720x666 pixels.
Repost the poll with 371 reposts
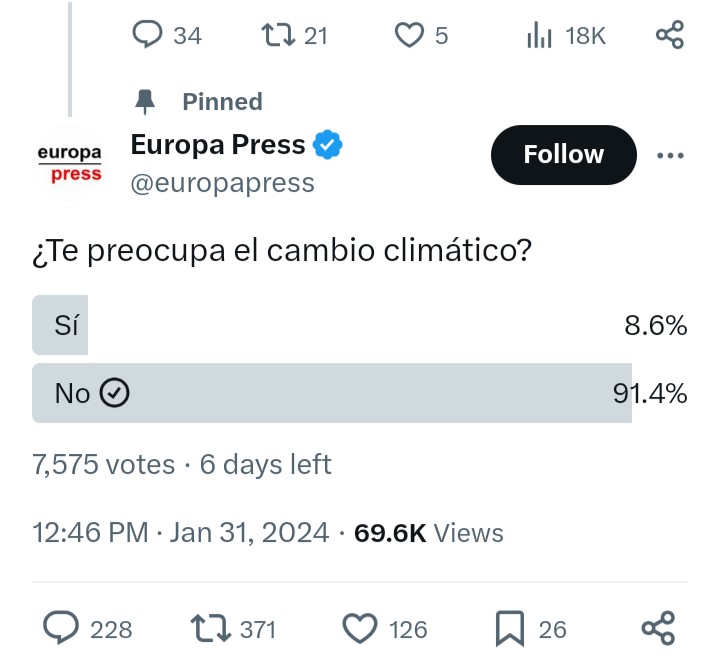(210, 628)
